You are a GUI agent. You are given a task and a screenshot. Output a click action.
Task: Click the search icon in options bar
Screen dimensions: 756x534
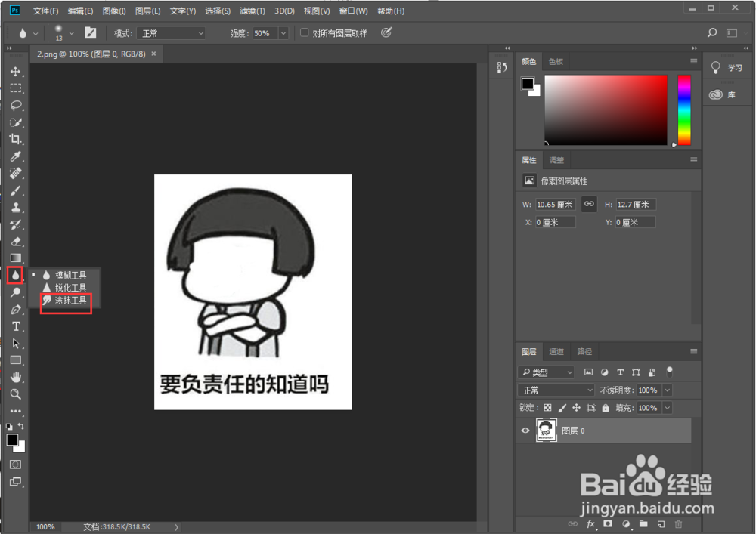coord(711,32)
